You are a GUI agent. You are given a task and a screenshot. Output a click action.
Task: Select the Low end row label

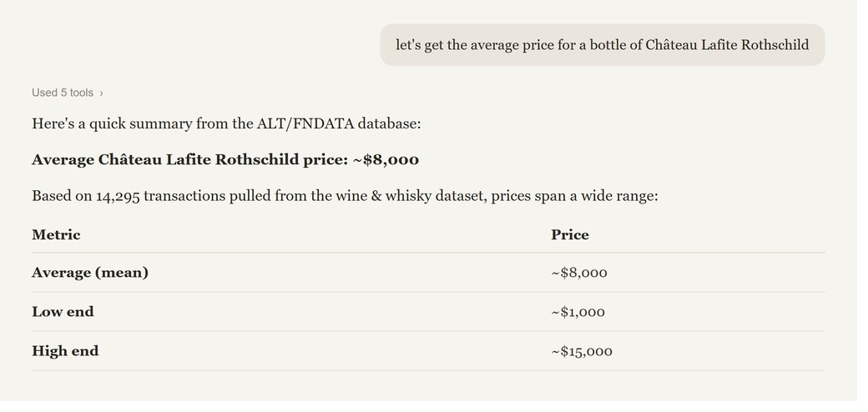[63, 312]
